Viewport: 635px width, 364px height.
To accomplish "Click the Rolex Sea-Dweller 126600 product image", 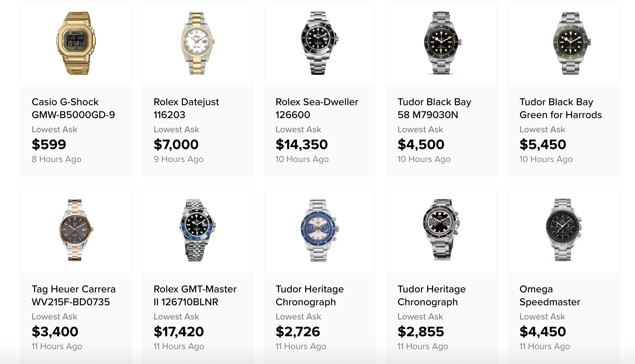I will point(319,43).
